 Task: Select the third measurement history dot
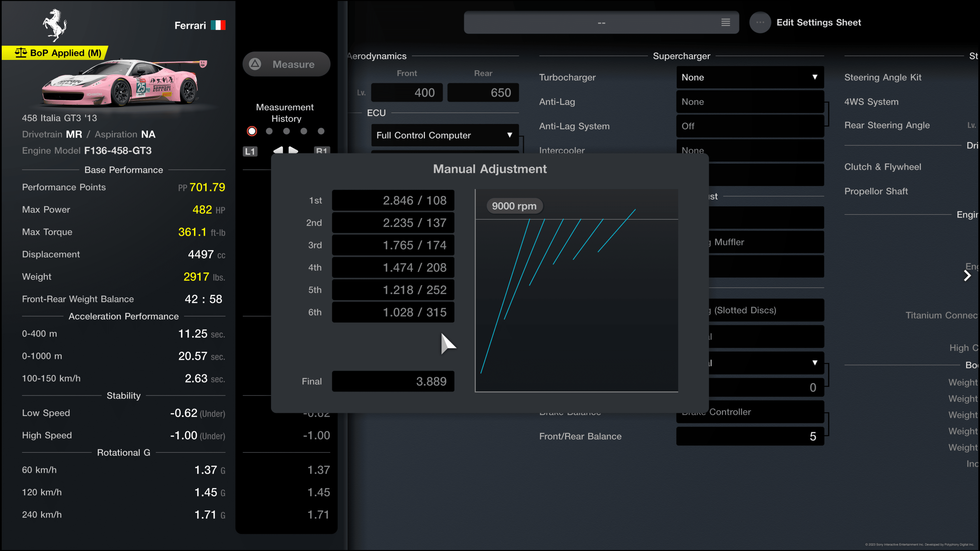point(286,131)
